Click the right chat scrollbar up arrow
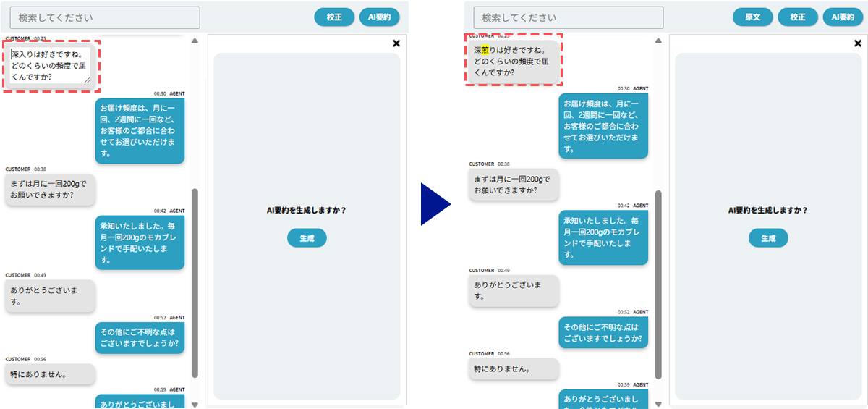Screen dimensions: 868x409 (658, 41)
